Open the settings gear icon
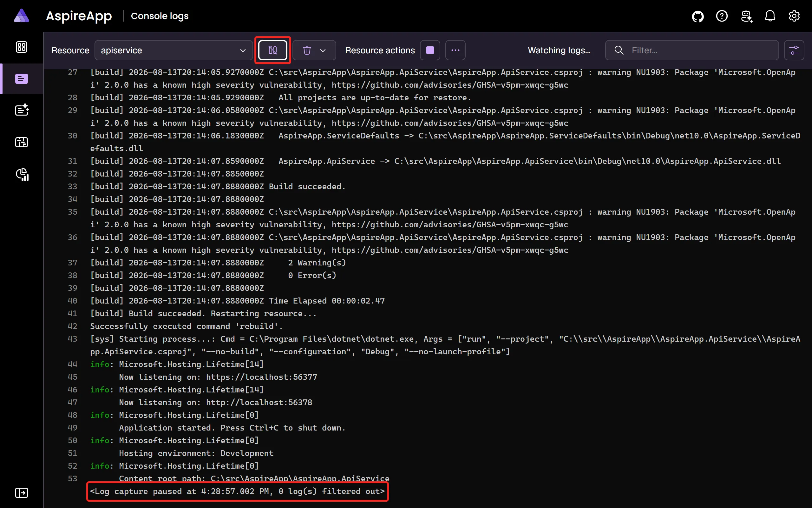Viewport: 812px width, 508px height. [x=794, y=16]
